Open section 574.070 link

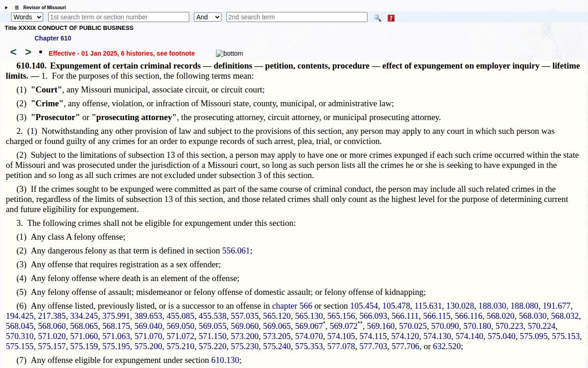coord(309,336)
